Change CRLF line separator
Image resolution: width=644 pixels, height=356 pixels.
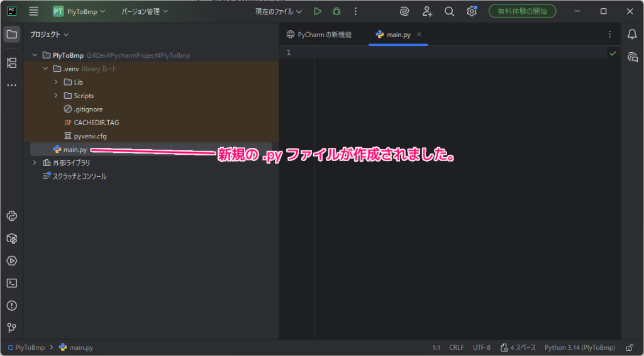pos(457,348)
